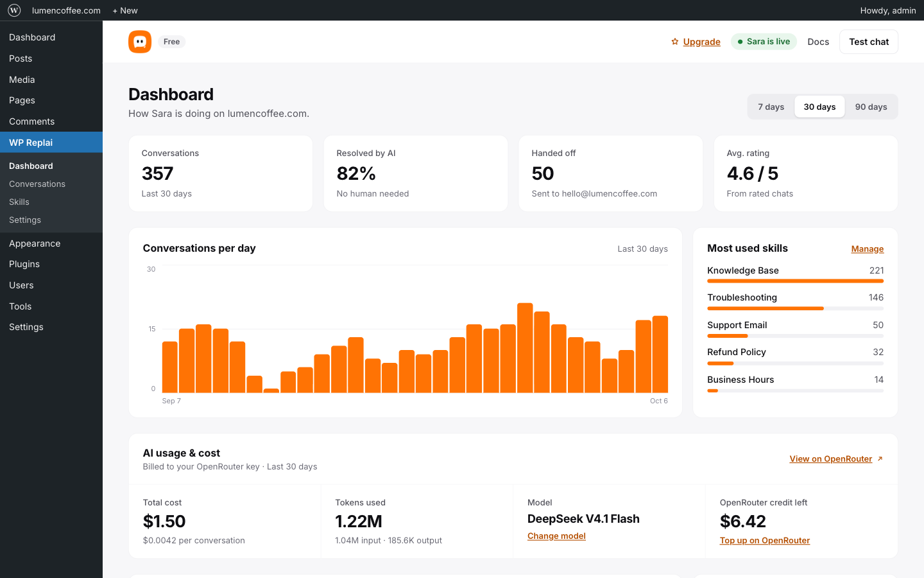Open WP Replai Settings submenu item
The width and height of the screenshot is (924, 578).
(51, 220)
